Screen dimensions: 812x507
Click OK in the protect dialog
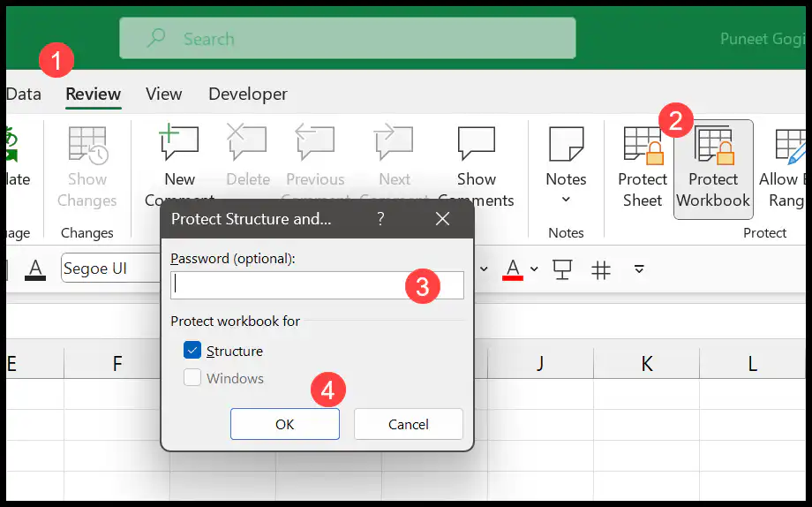tap(285, 424)
